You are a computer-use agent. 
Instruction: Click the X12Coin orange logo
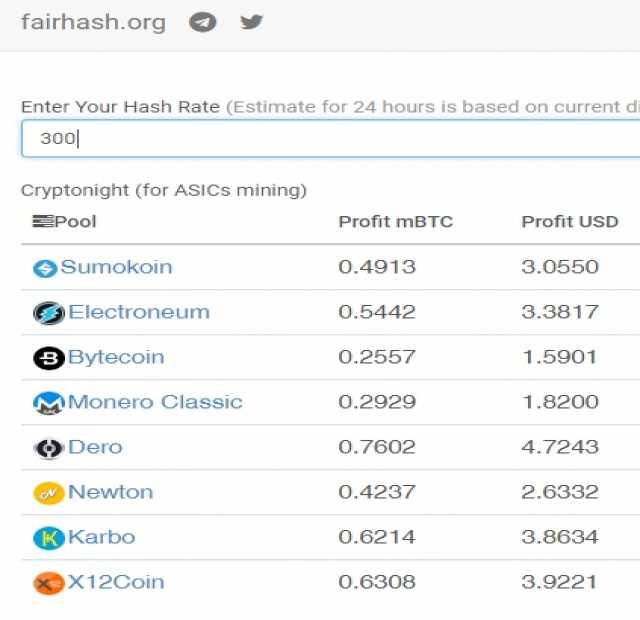point(49,582)
